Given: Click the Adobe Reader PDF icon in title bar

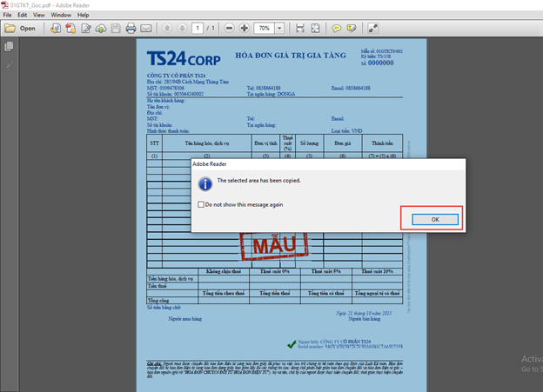Looking at the screenshot, I should (x=4, y=5).
